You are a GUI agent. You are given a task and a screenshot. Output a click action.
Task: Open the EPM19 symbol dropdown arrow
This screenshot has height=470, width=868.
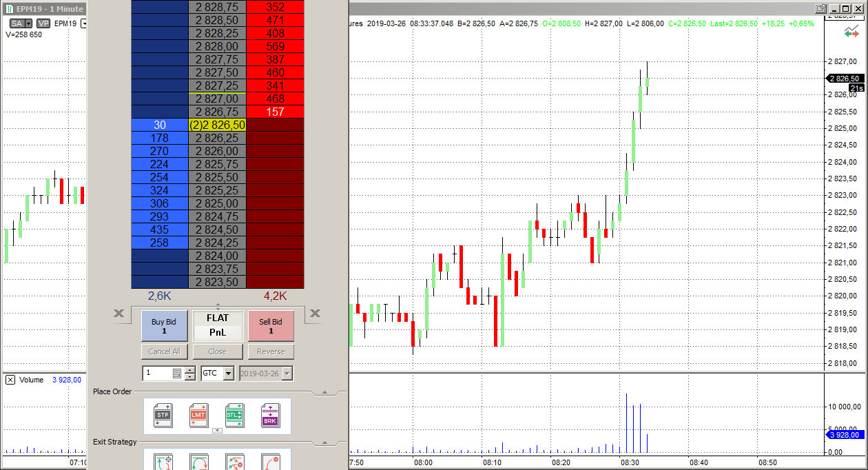84,23
